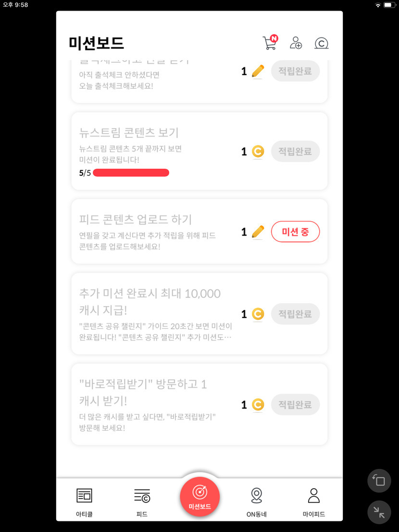Tap the 아티클 tab icon
Image resolution: width=399 pixels, height=532 pixels.
[x=84, y=495]
